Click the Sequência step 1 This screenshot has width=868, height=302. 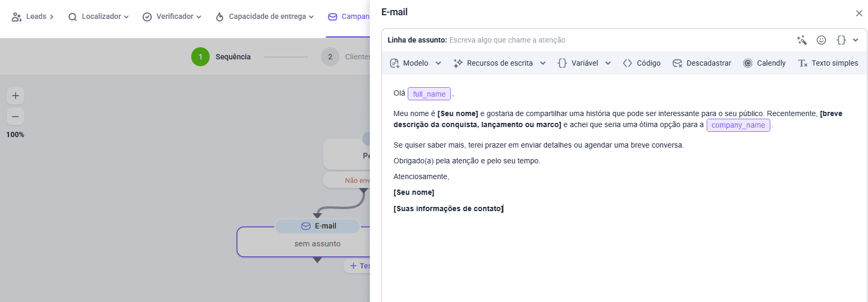pos(200,57)
